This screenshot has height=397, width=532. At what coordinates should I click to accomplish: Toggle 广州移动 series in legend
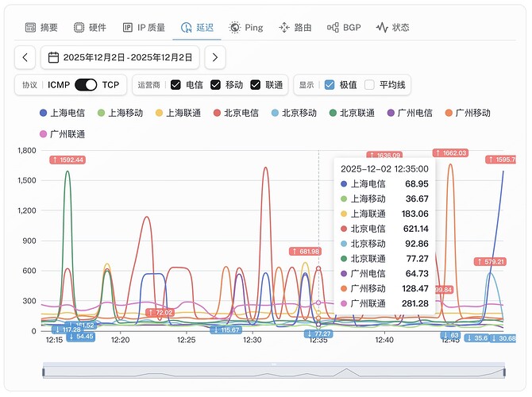[468, 113]
